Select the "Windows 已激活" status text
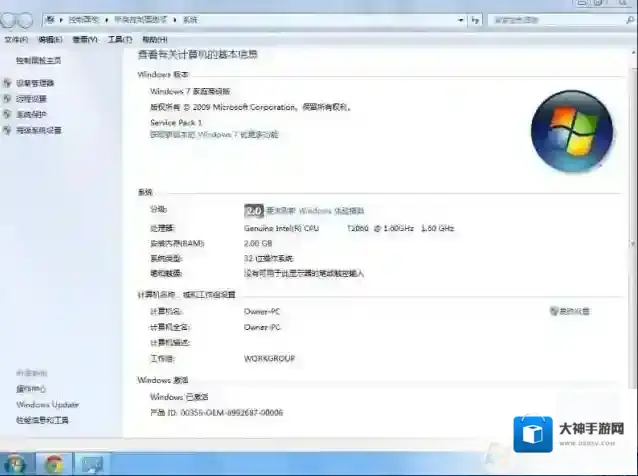This screenshot has width=638, height=476. click(x=179, y=397)
